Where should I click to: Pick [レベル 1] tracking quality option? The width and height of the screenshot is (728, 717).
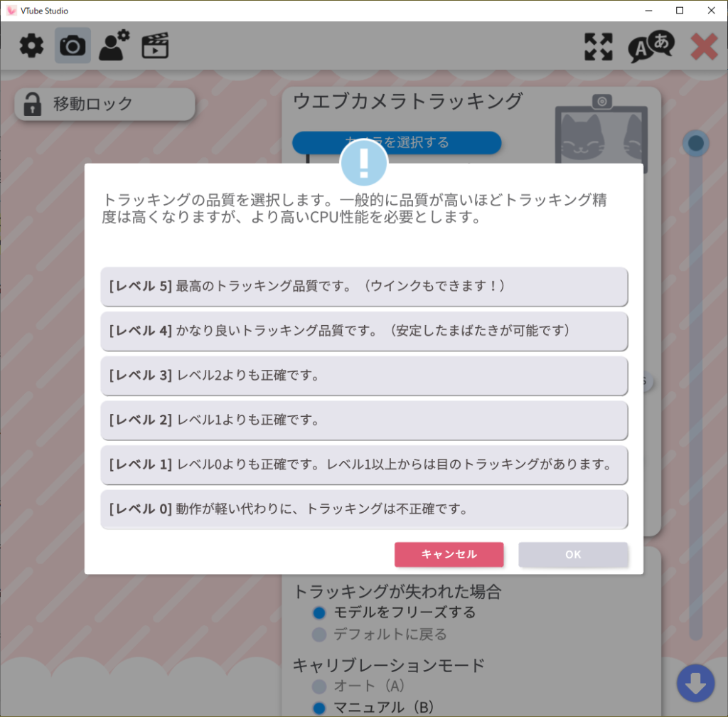point(365,465)
